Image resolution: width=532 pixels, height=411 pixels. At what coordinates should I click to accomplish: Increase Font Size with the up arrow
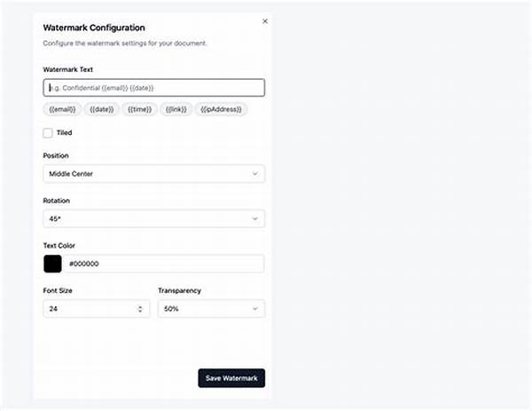[141, 306]
